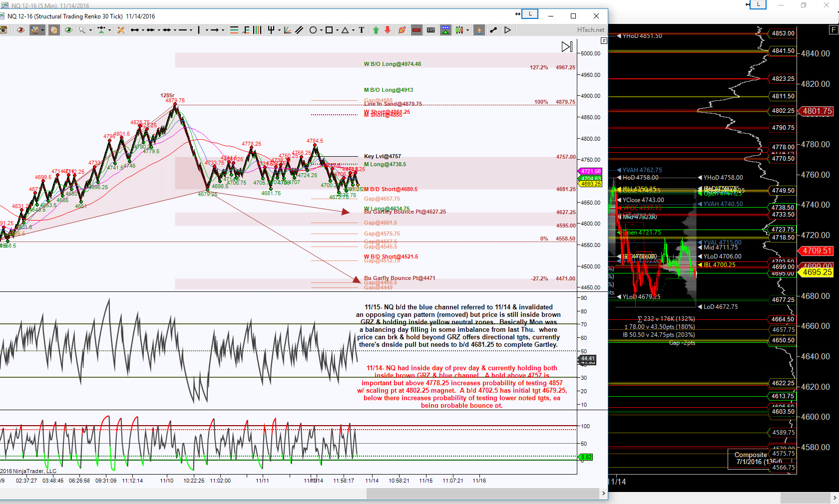Click the green up arrow marker
Screen dimensions: 839x504
[376, 30]
